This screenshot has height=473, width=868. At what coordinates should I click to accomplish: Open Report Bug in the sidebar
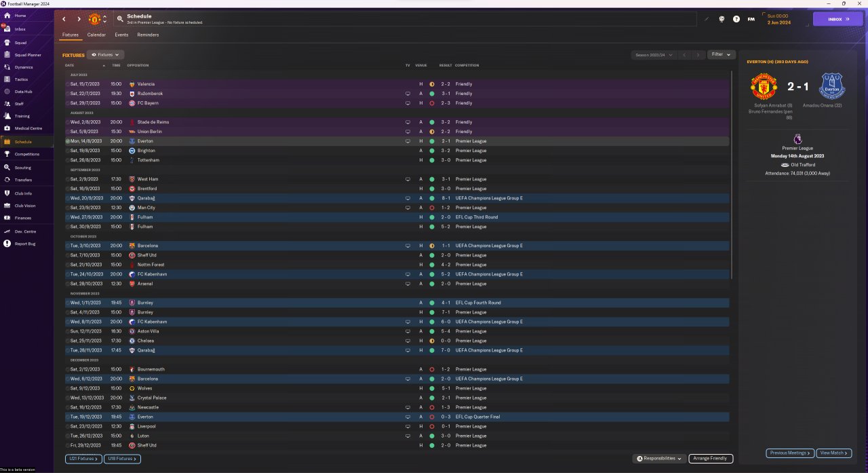click(7, 244)
